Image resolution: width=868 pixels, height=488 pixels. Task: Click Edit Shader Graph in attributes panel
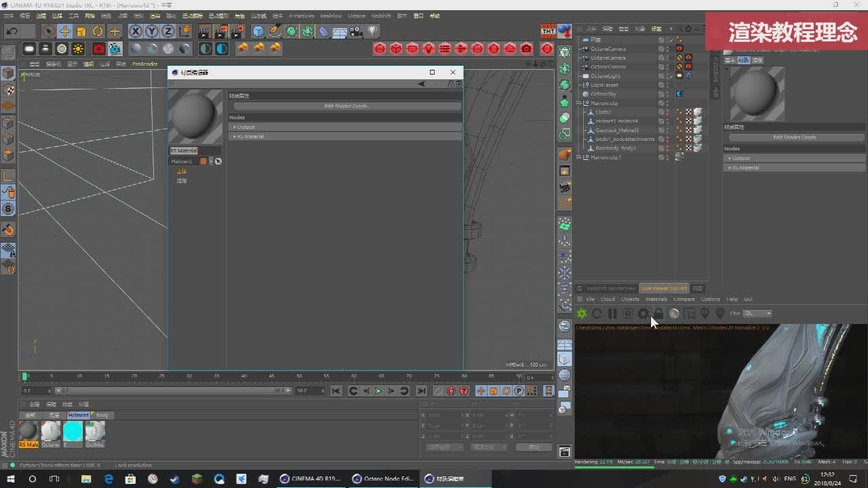pos(795,138)
